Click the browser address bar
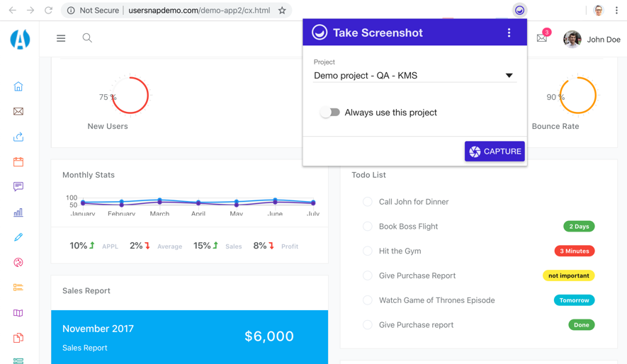The width and height of the screenshot is (627, 364). [198, 11]
